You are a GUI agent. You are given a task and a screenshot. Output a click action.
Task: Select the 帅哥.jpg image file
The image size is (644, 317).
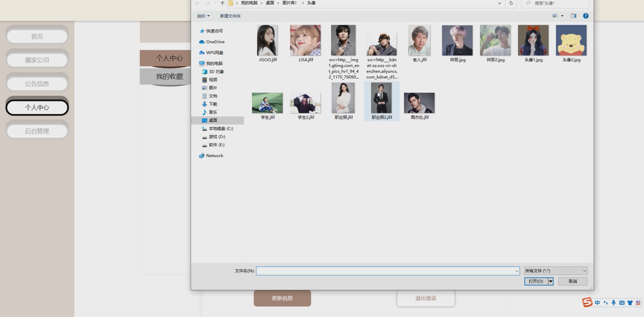coord(457,44)
